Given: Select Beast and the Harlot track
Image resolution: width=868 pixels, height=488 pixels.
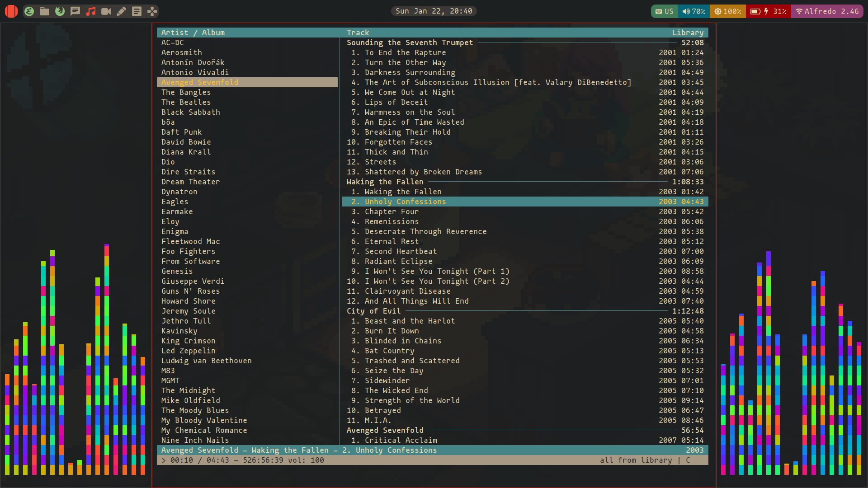Looking at the screenshot, I should click(410, 320).
